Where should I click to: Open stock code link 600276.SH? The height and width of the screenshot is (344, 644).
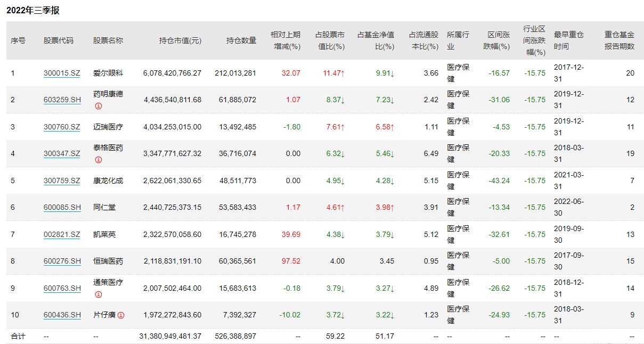(x=62, y=261)
